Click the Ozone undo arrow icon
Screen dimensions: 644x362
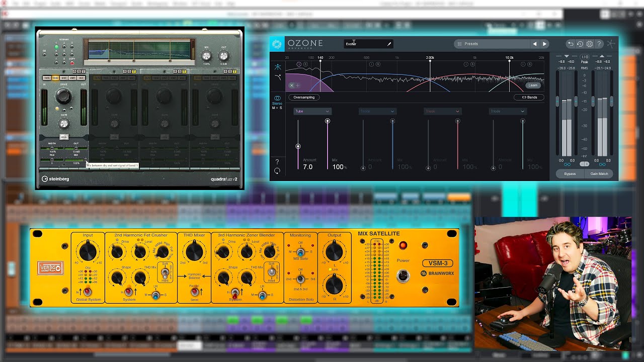tap(570, 44)
